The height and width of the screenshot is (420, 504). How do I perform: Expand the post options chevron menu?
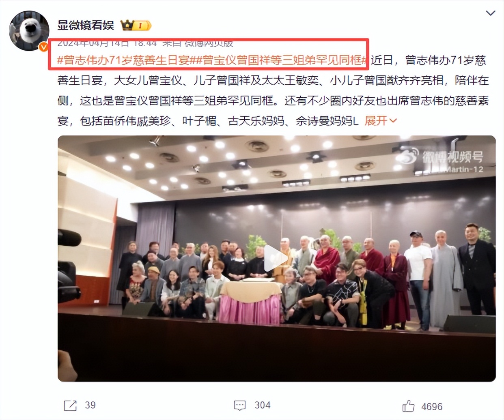[490, 13]
